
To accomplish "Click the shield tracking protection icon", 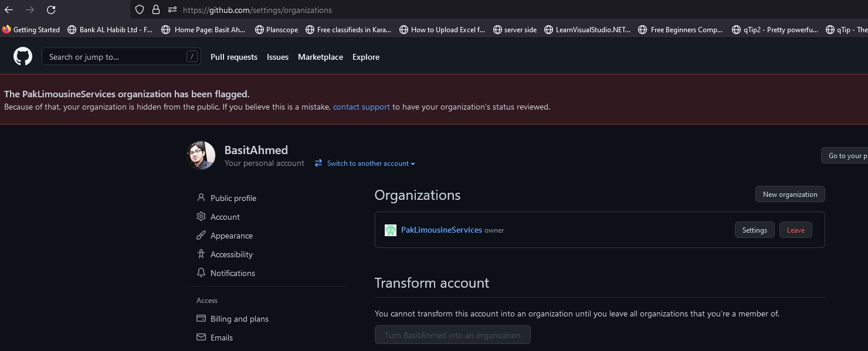I will click(x=139, y=9).
